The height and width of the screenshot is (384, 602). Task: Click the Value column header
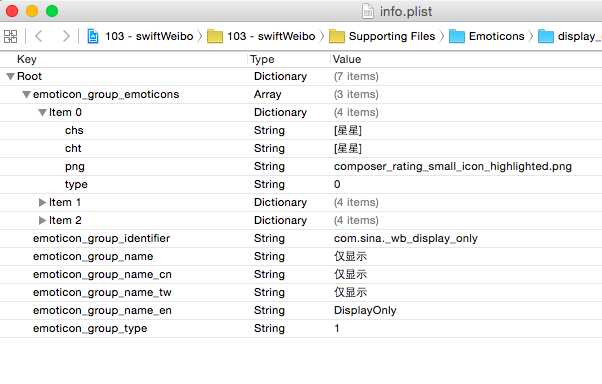(347, 59)
